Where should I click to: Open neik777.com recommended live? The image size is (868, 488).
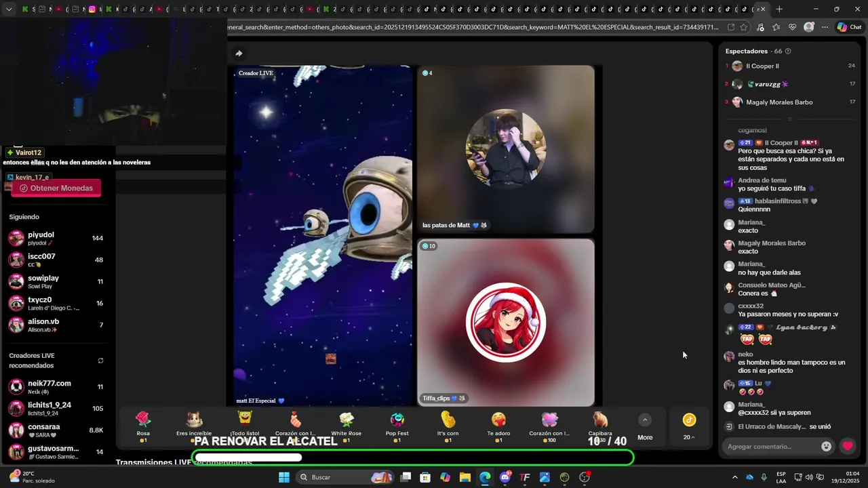coord(56,387)
